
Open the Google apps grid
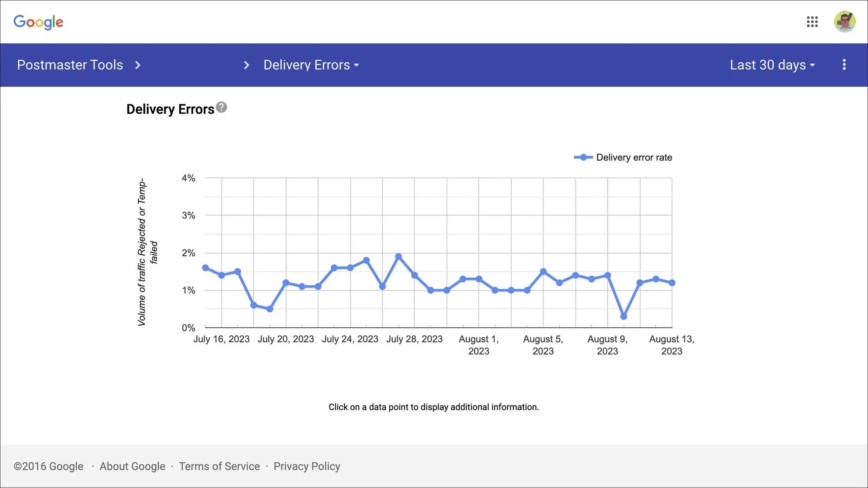812,22
